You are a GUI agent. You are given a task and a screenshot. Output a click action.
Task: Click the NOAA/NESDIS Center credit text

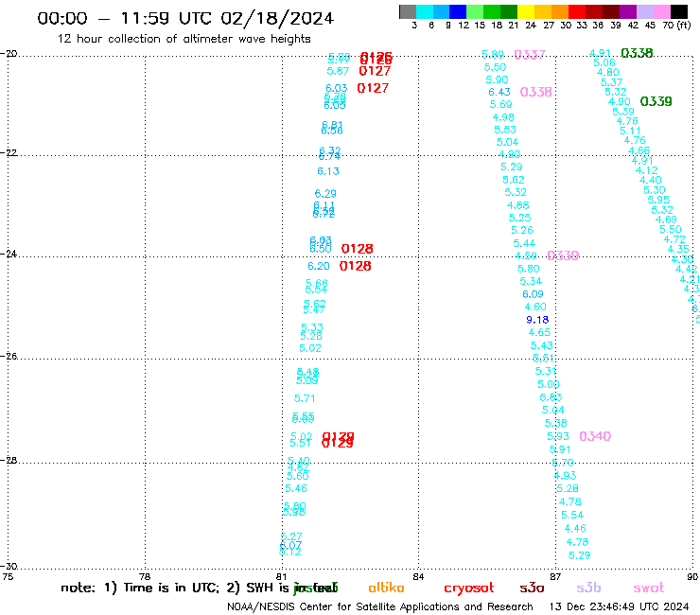click(380, 607)
